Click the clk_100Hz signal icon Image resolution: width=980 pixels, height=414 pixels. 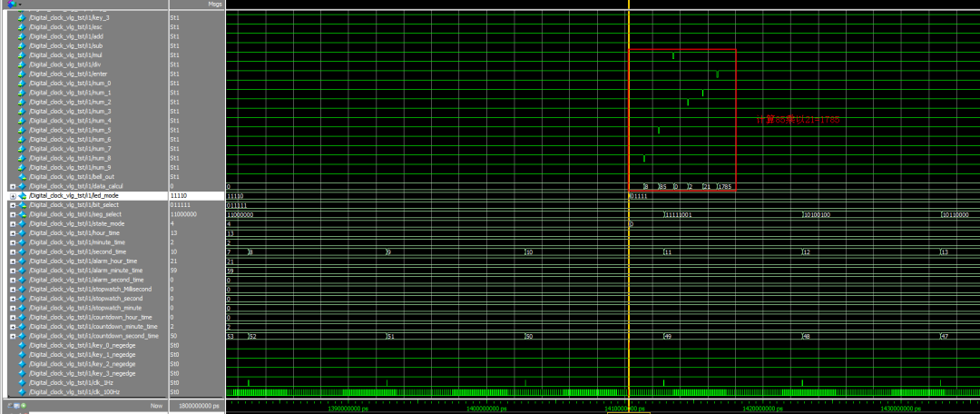coord(23,391)
